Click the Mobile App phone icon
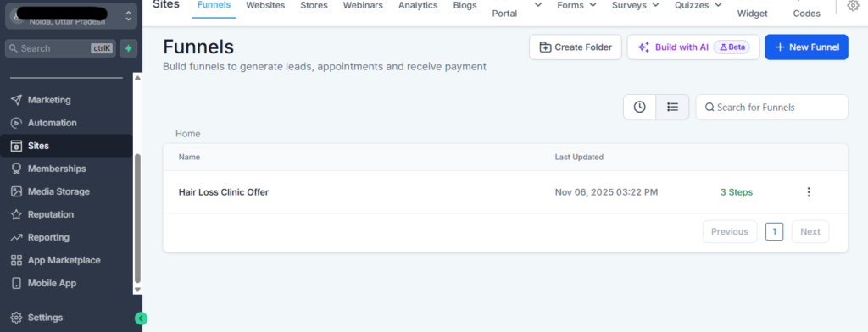This screenshot has height=332, width=868. coord(17,283)
